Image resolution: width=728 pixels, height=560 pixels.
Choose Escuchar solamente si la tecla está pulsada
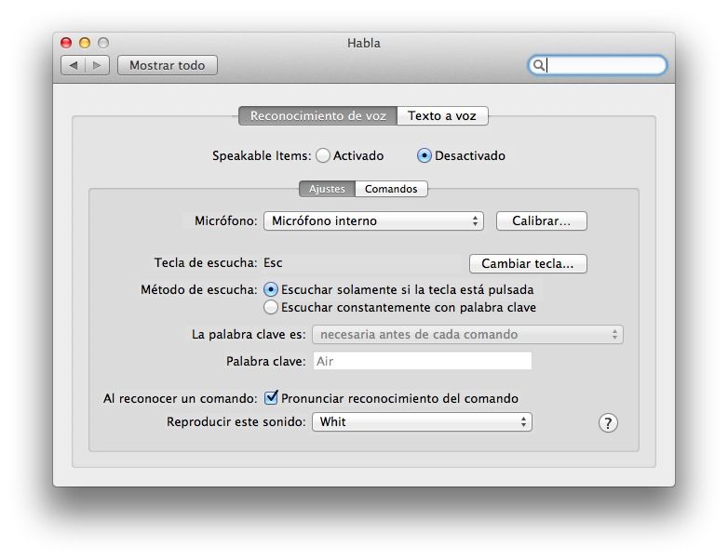click(x=271, y=290)
